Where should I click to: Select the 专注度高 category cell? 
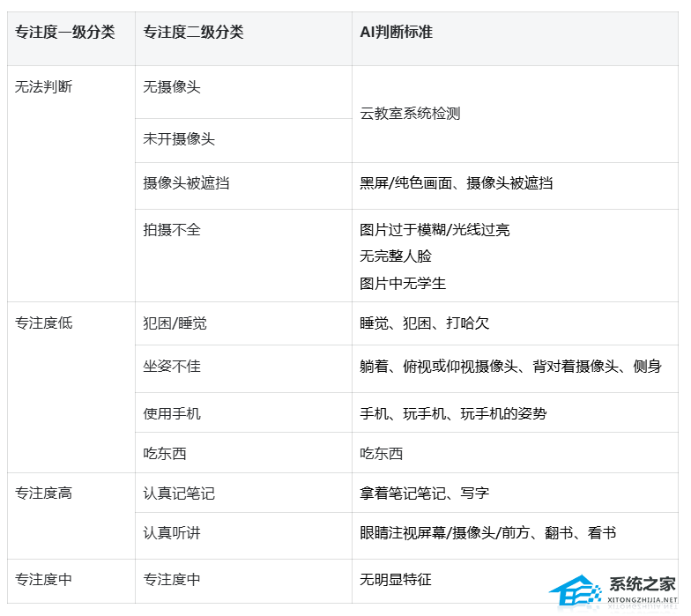tap(44, 494)
